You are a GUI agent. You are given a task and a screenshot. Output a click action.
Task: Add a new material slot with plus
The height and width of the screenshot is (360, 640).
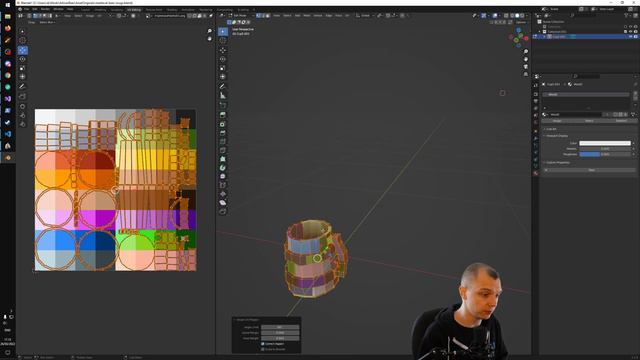coord(635,93)
